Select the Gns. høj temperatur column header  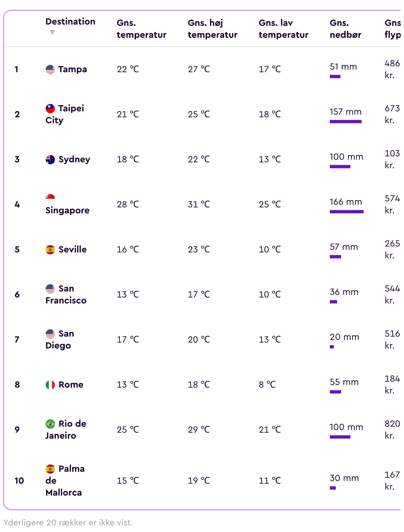coord(213,29)
